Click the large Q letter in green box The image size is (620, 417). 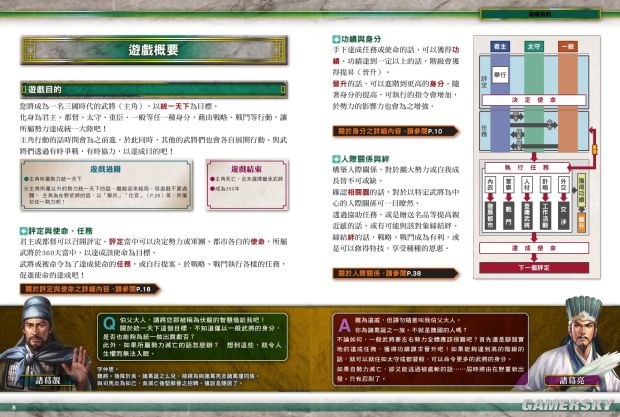[x=108, y=324]
